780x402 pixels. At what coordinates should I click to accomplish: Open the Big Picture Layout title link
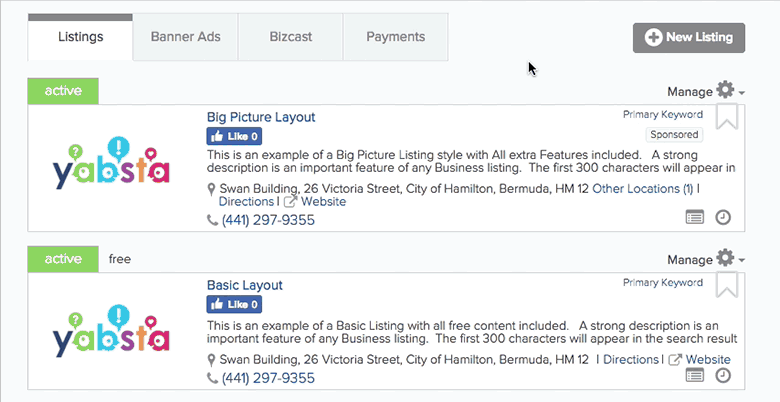pyautogui.click(x=261, y=117)
